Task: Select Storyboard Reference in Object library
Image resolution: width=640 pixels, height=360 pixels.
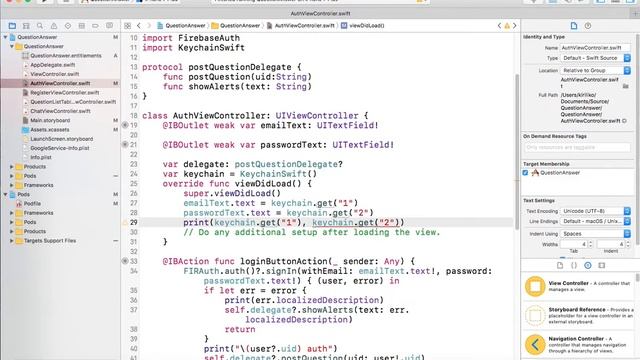Action: point(578,316)
